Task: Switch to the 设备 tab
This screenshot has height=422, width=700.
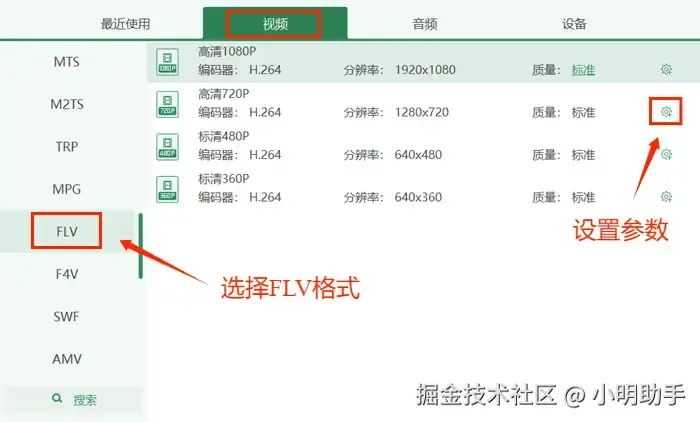Action: click(574, 24)
